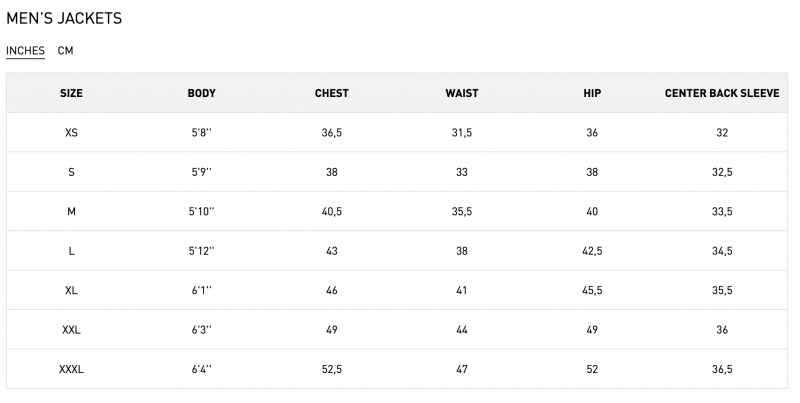Screen dimensions: 800x403
Task: Select the XXXL size row label
Action: pyautogui.click(x=71, y=370)
